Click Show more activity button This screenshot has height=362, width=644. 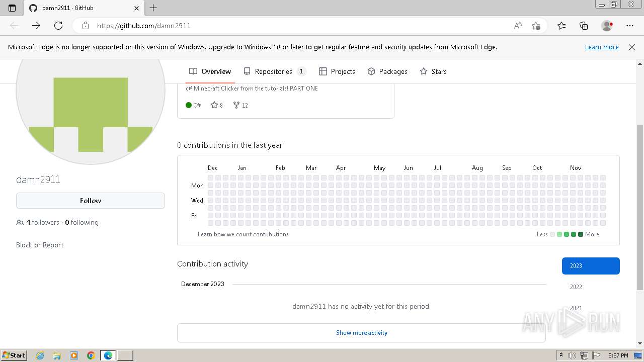click(x=361, y=333)
